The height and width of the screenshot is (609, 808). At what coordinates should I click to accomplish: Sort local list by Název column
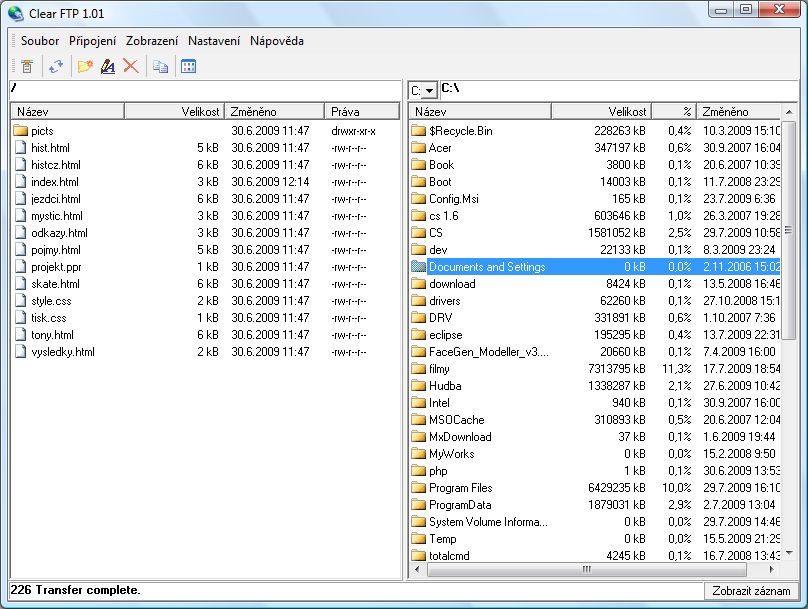480,111
